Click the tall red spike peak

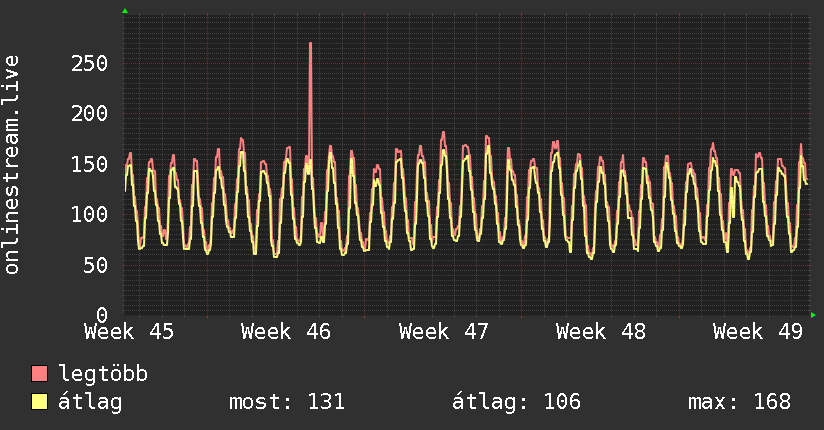click(x=311, y=44)
